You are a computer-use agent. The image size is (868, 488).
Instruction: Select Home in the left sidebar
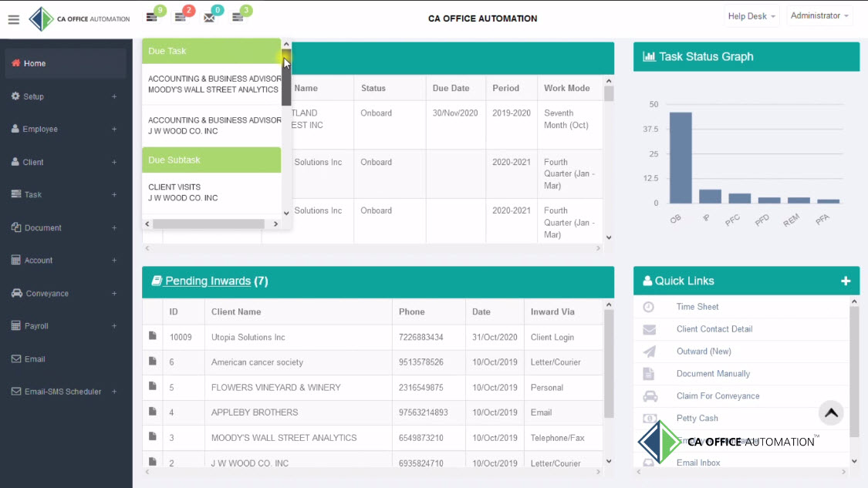point(35,63)
